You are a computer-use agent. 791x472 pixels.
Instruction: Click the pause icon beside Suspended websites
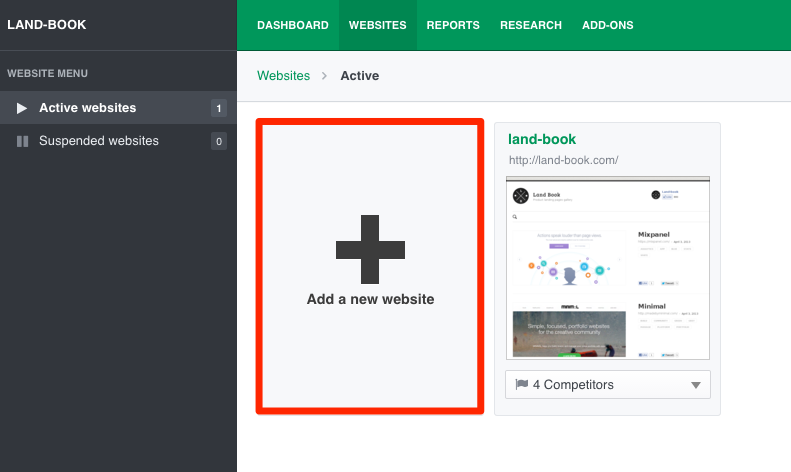[22, 141]
